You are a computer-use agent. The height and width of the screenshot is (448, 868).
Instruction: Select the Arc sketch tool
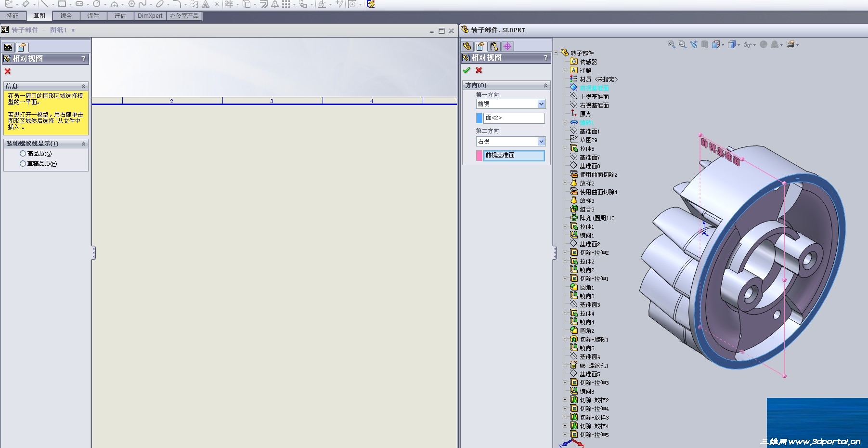(x=114, y=4)
